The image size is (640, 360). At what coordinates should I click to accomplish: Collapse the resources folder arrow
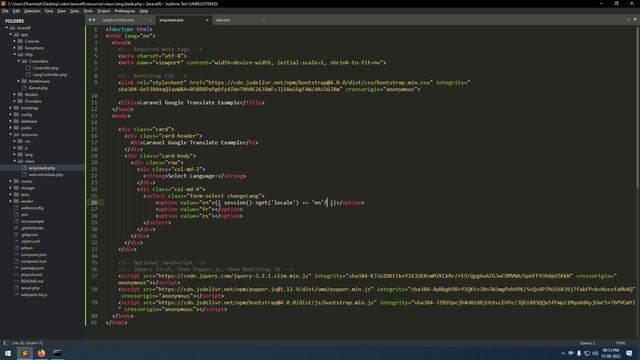point(11,134)
